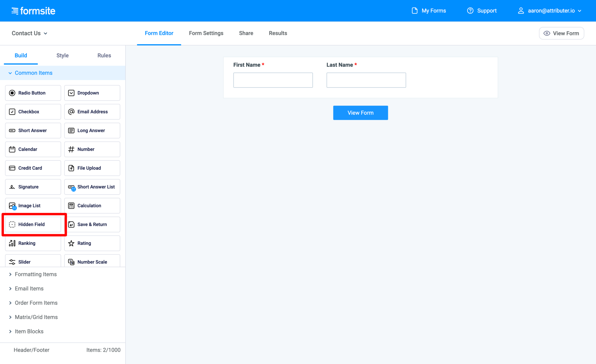Image resolution: width=596 pixels, height=364 pixels.
Task: Expand the Matrix/Grid Items category
Action: (x=36, y=317)
